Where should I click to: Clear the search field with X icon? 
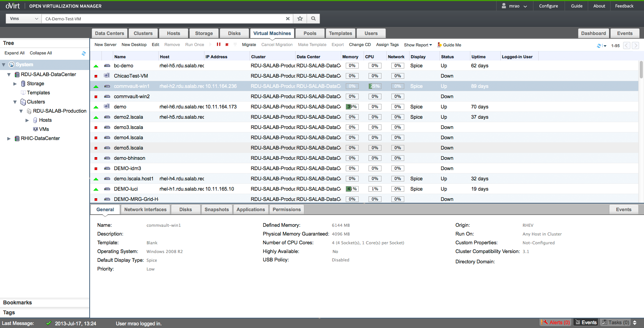click(x=288, y=19)
